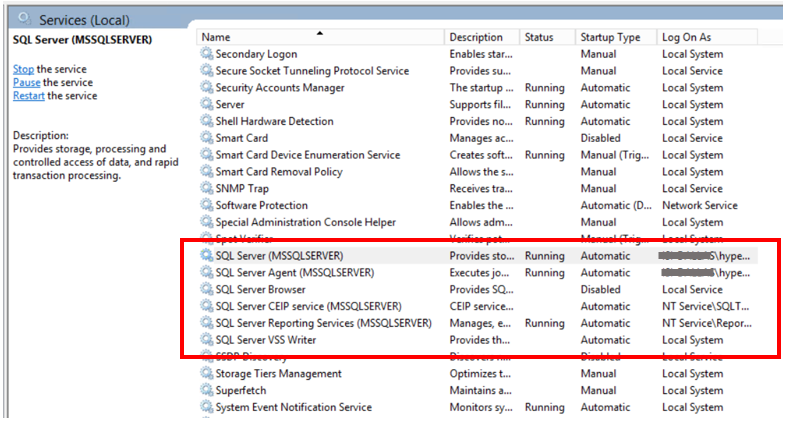Click the SQL Server (MSSQLSERVER) gear icon

pyautogui.click(x=206, y=255)
